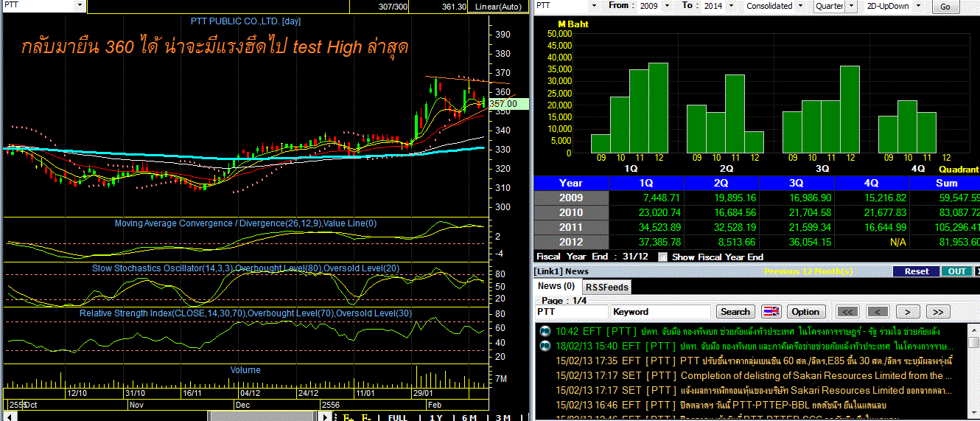Click cell value 7,448.71
Screen dimensions: 980x421
(662, 198)
